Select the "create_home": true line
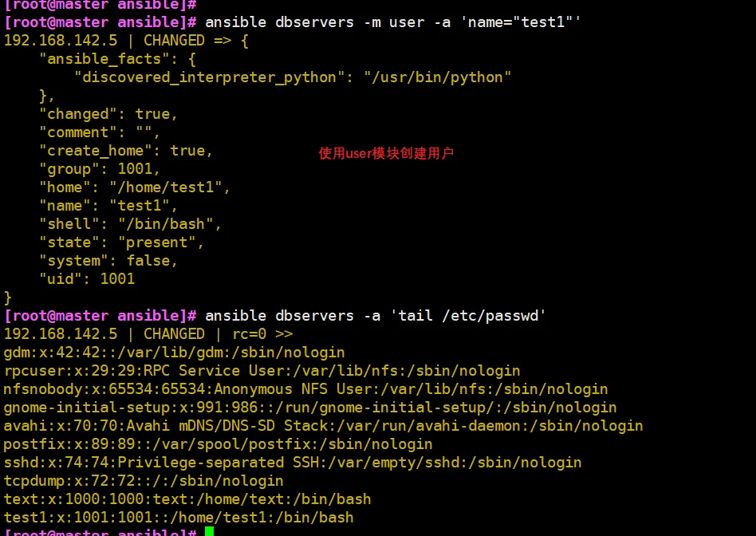The height and width of the screenshot is (536, 756). pos(126,151)
